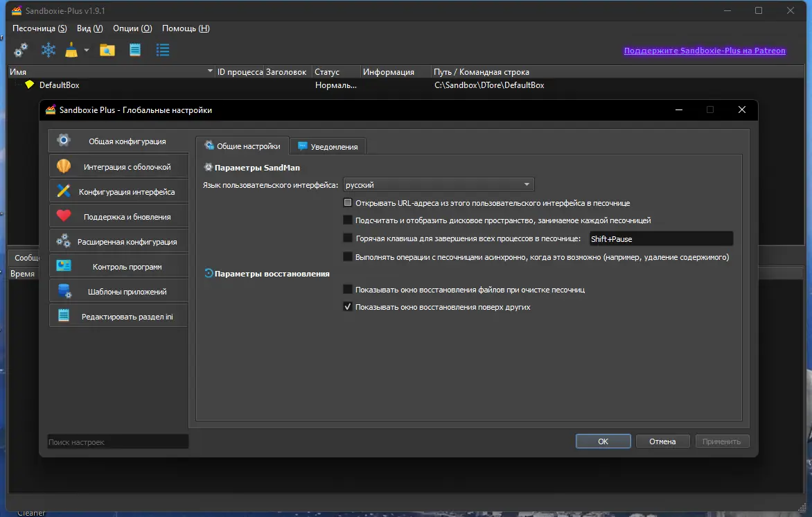Click the Shift+Pause hotkey input field

coord(661,238)
